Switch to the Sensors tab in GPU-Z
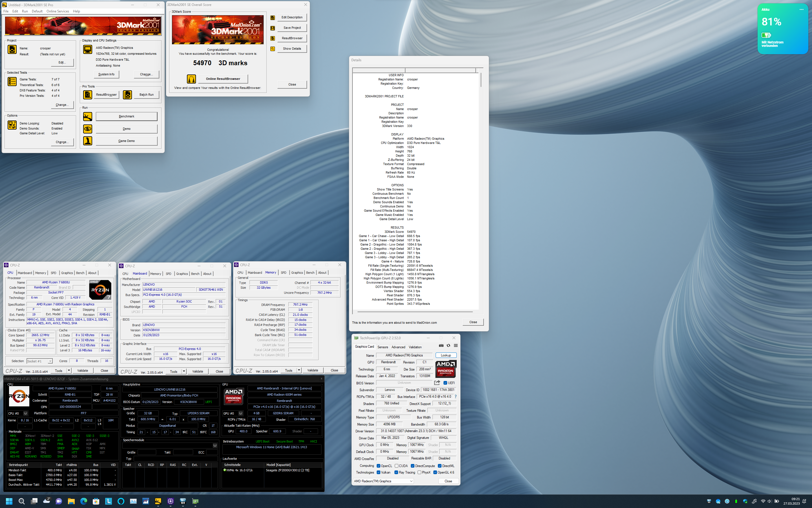This screenshot has height=508, width=812. tap(383, 347)
